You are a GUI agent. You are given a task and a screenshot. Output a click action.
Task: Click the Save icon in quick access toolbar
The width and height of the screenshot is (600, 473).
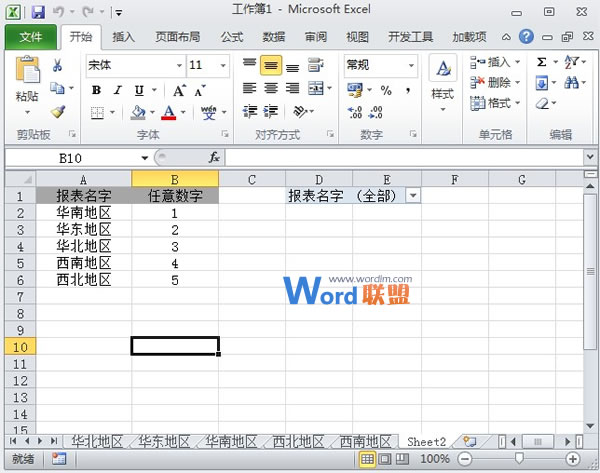coord(38,12)
